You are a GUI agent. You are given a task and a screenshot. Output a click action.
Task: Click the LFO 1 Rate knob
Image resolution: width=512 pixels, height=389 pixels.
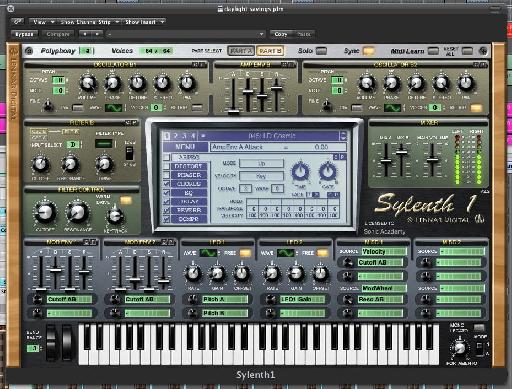tap(192, 273)
